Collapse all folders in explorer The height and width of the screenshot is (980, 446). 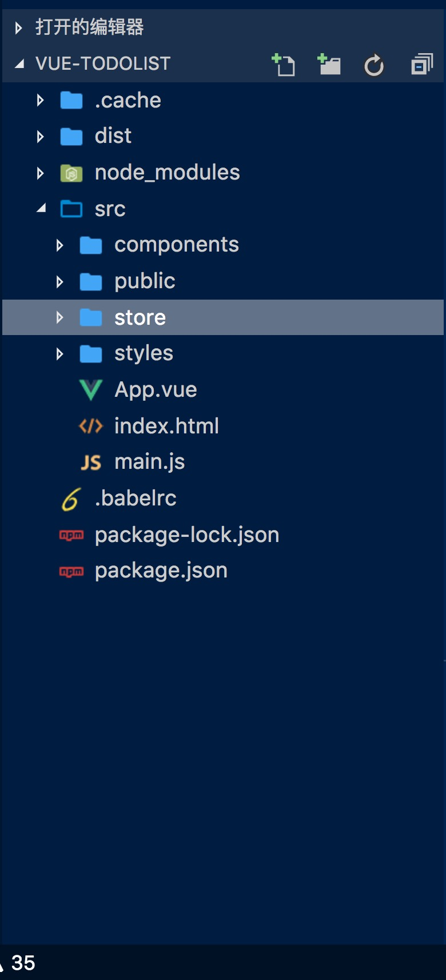tap(422, 65)
